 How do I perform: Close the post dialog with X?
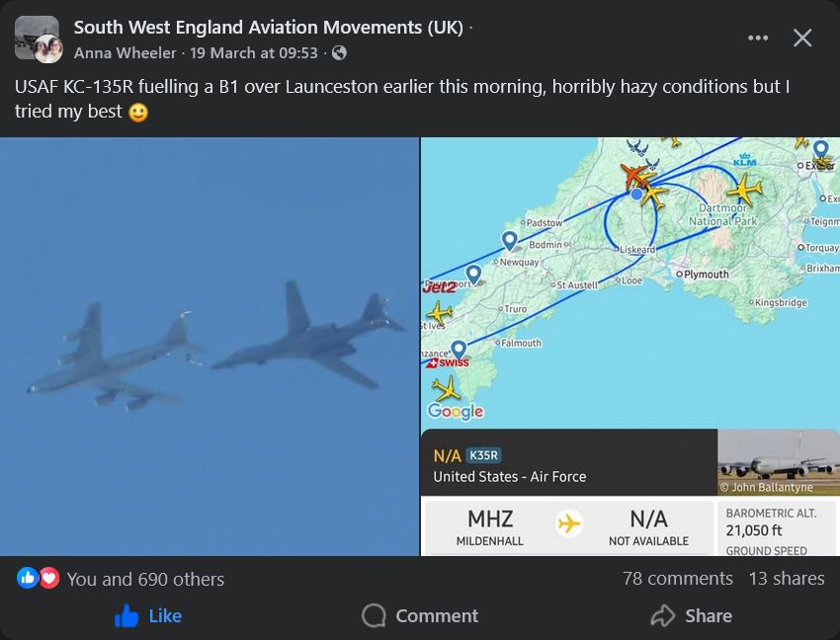(x=802, y=38)
